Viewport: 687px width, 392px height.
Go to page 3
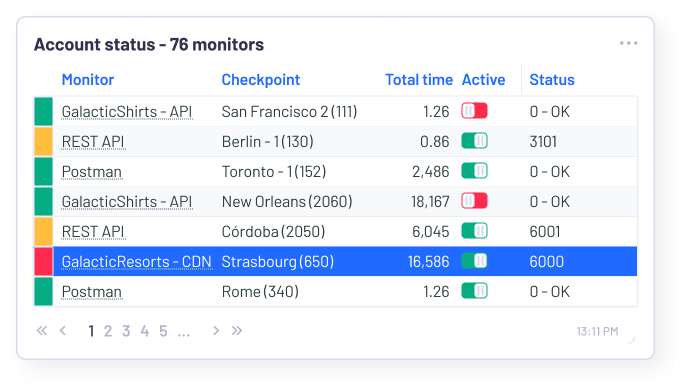coord(126,331)
